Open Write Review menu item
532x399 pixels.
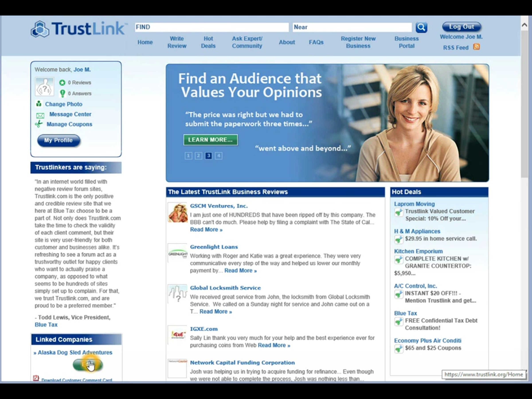tap(177, 42)
